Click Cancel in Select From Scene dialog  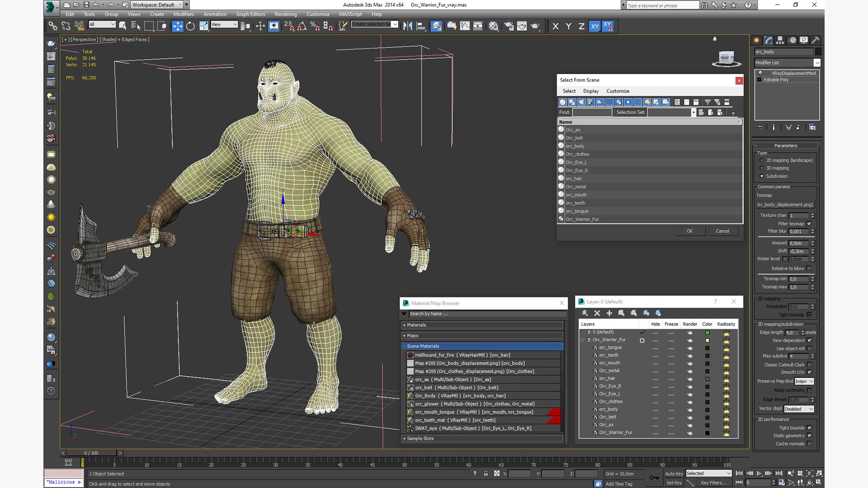coord(722,231)
